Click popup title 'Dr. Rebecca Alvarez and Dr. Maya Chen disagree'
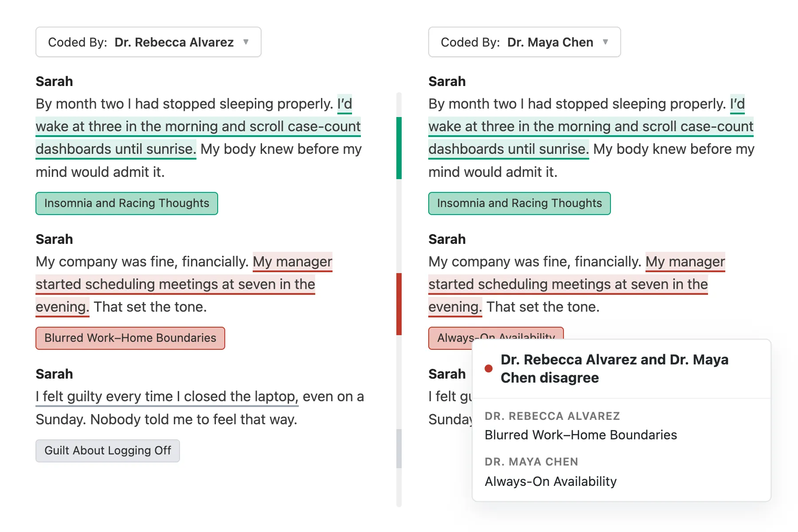The image size is (798, 532). tap(614, 368)
